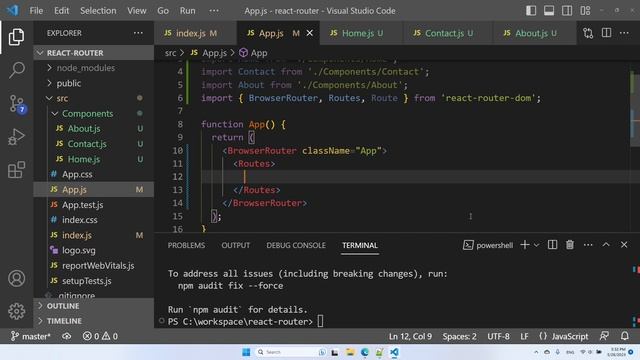Open the Extensions view
This screenshot has width=640, height=360.
(x=16, y=170)
